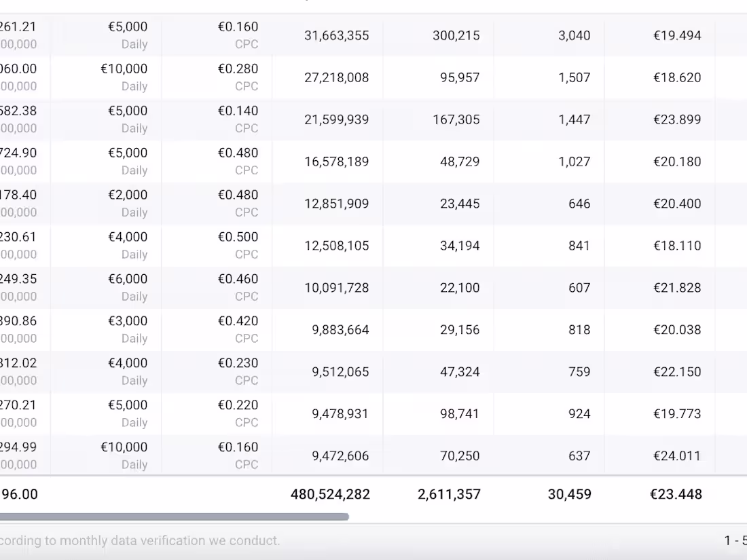Click the €24.011 value in the last row
Screen dimensions: 747x560
coord(676,456)
